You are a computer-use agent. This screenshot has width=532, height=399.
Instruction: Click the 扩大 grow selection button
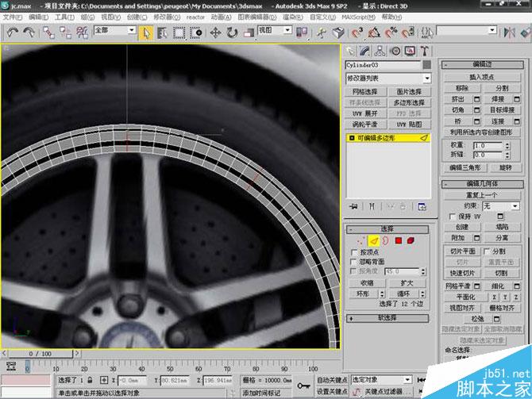pos(408,282)
